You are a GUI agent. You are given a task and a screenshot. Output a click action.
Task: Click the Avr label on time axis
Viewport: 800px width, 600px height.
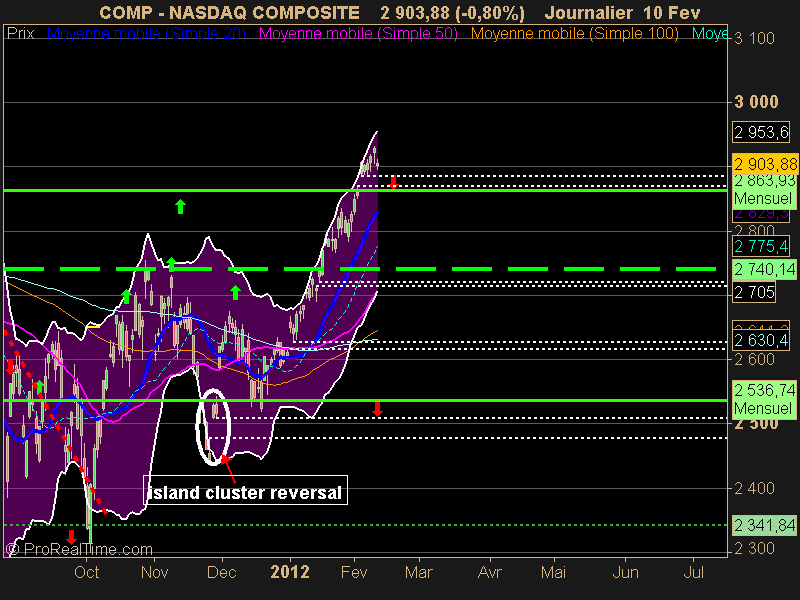490,572
